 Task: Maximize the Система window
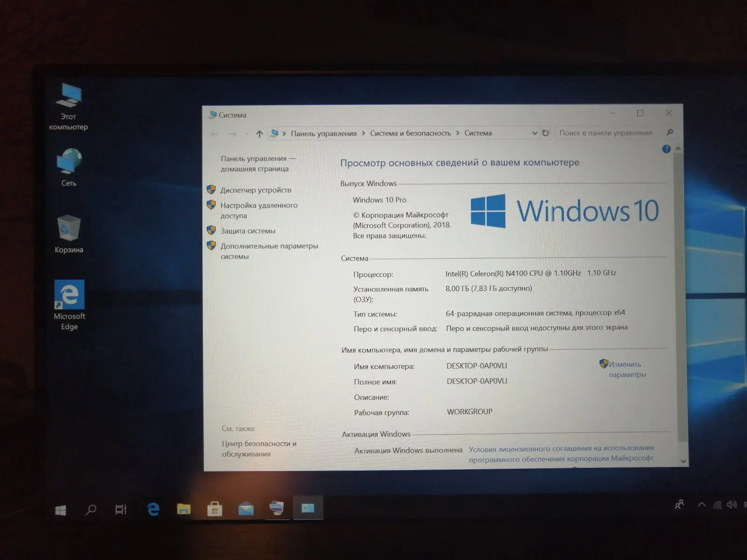640,113
